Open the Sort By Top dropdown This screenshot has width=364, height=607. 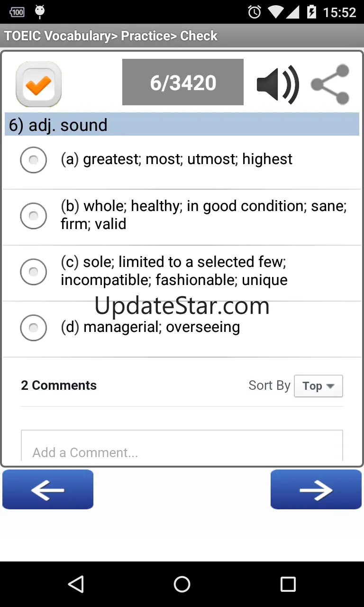318,386
